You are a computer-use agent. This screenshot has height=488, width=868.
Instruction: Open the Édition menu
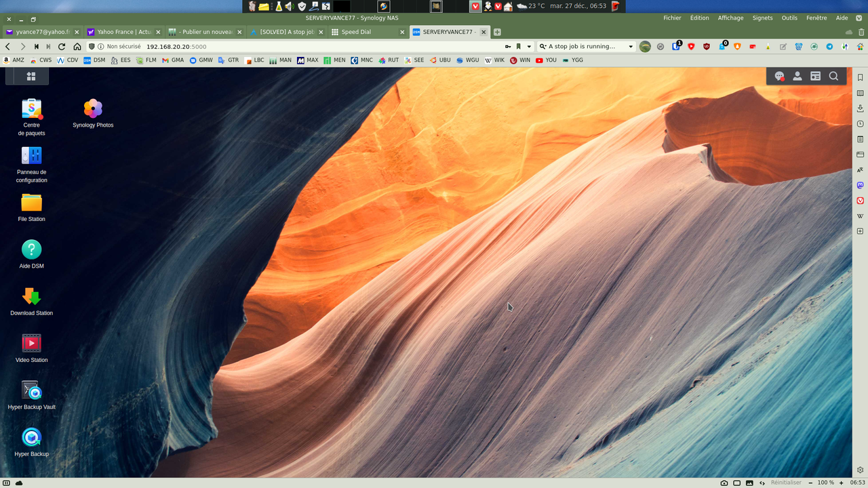click(699, 18)
